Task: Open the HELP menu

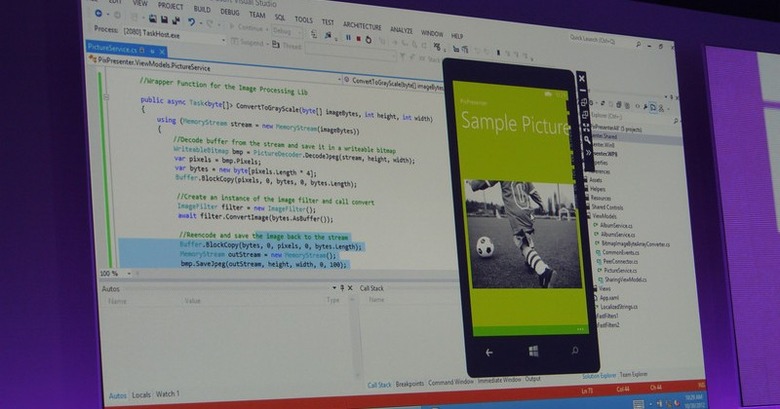Action: pos(457,36)
